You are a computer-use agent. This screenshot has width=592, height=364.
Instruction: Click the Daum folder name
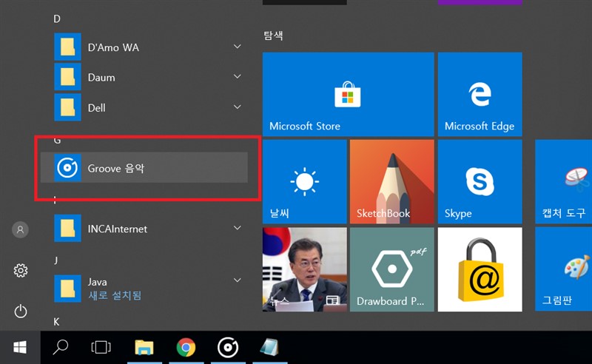tap(101, 78)
